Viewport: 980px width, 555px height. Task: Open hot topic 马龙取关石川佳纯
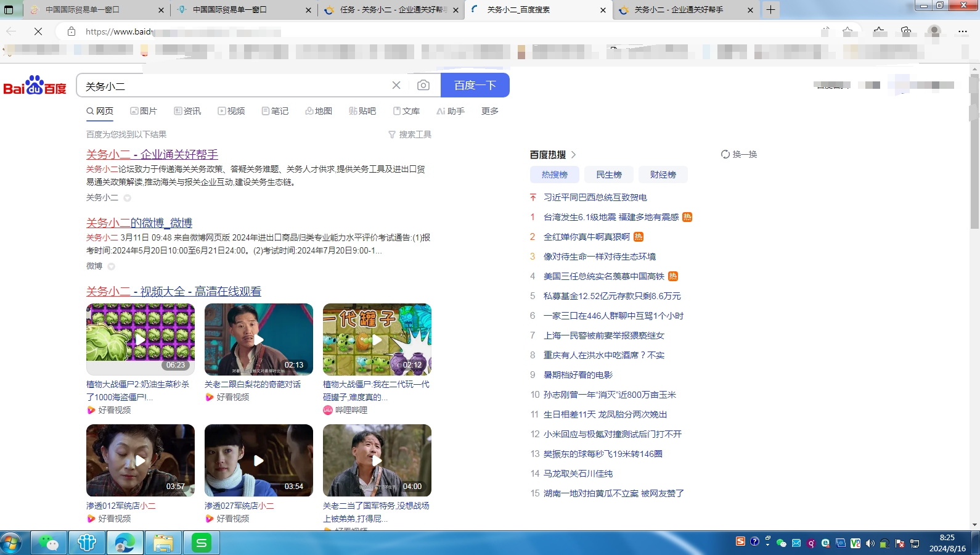click(578, 474)
